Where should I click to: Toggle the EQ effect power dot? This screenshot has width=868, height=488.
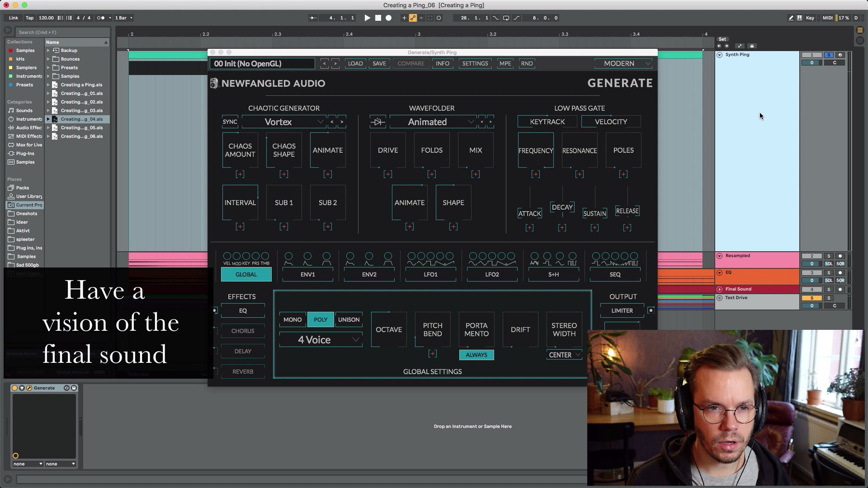click(x=215, y=310)
